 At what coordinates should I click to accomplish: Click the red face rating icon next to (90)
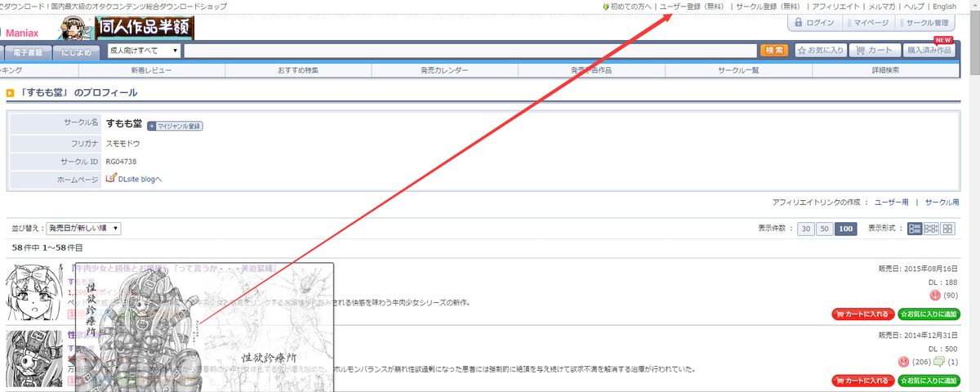point(935,295)
